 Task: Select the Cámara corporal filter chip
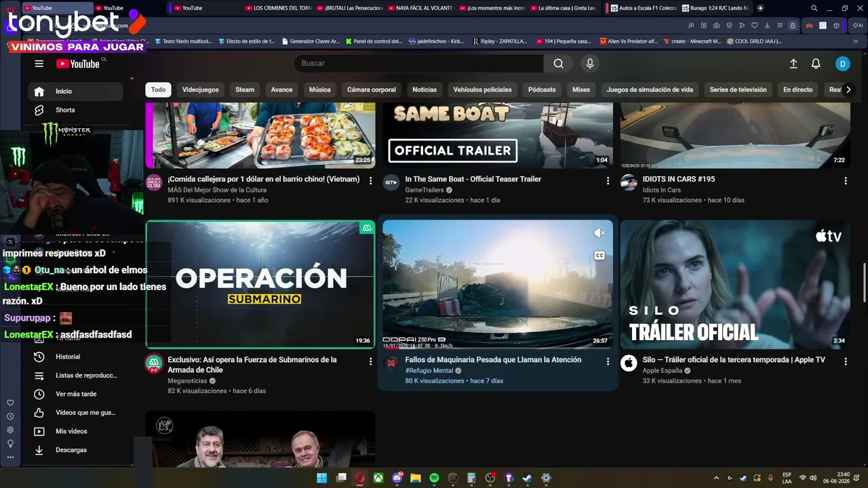(x=372, y=89)
